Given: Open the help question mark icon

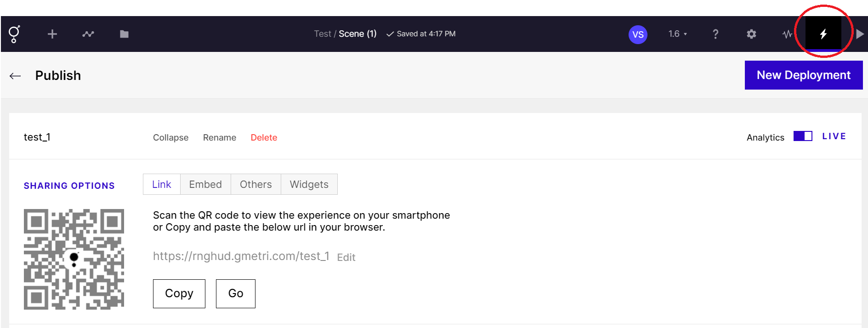Looking at the screenshot, I should [x=715, y=34].
